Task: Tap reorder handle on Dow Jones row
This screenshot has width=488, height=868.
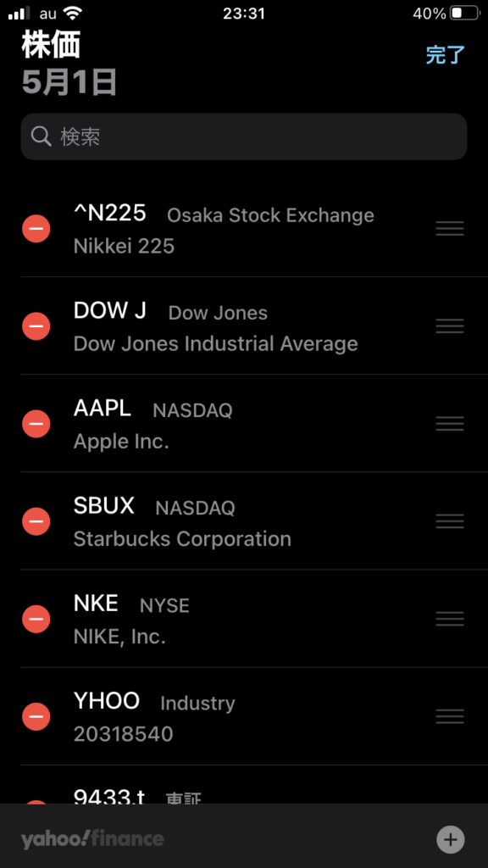Action: pyautogui.click(x=450, y=326)
